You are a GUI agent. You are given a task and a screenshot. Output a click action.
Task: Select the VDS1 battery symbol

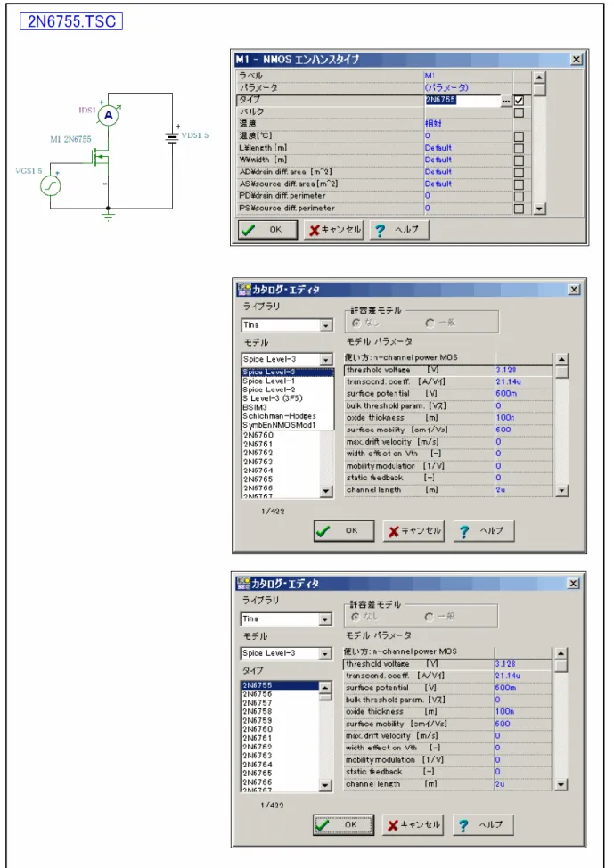point(172,136)
